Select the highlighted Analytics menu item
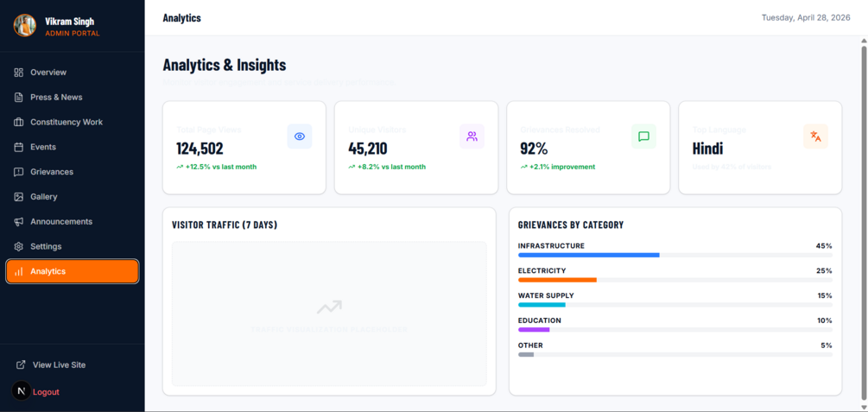 coord(72,271)
